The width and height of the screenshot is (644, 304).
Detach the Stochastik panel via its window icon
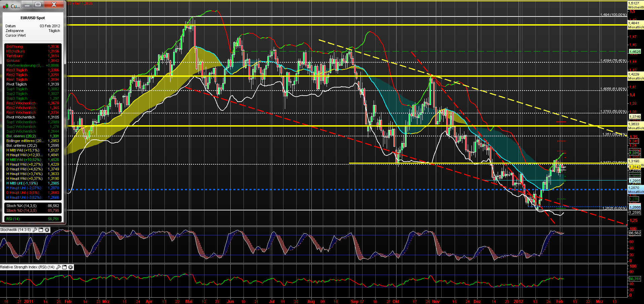coord(41,230)
